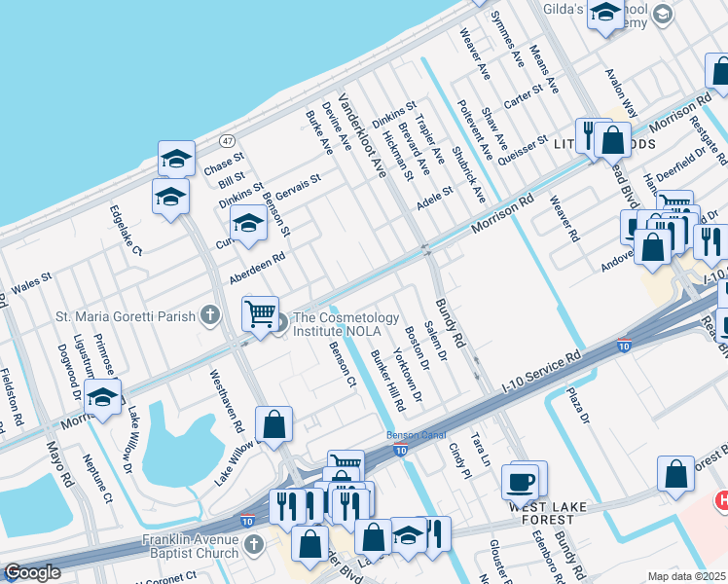Click the shopping bag marker near Andover
The height and width of the screenshot is (584, 728).
[x=652, y=248]
